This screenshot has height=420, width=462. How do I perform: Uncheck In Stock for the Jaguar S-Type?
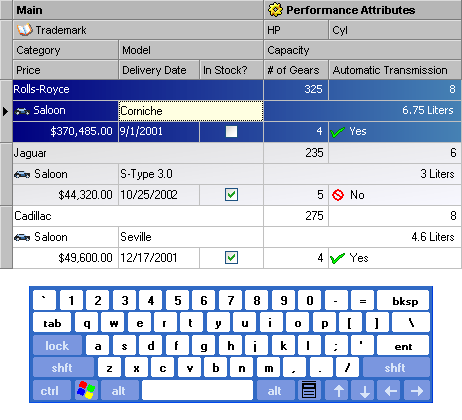[231, 195]
